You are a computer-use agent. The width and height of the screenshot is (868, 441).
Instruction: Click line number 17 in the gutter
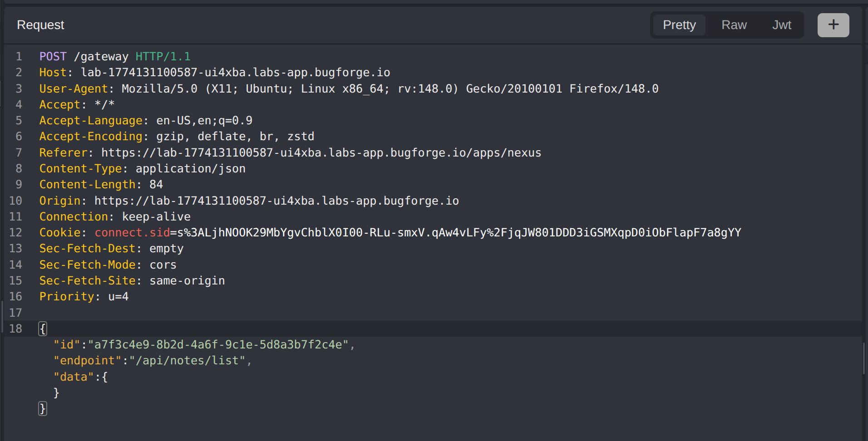15,313
